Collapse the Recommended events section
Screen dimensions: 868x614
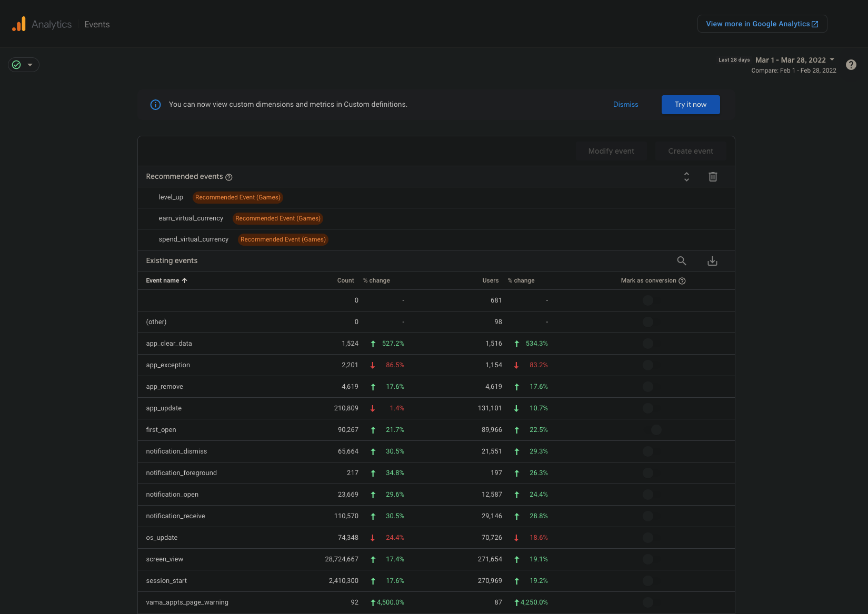[686, 177]
